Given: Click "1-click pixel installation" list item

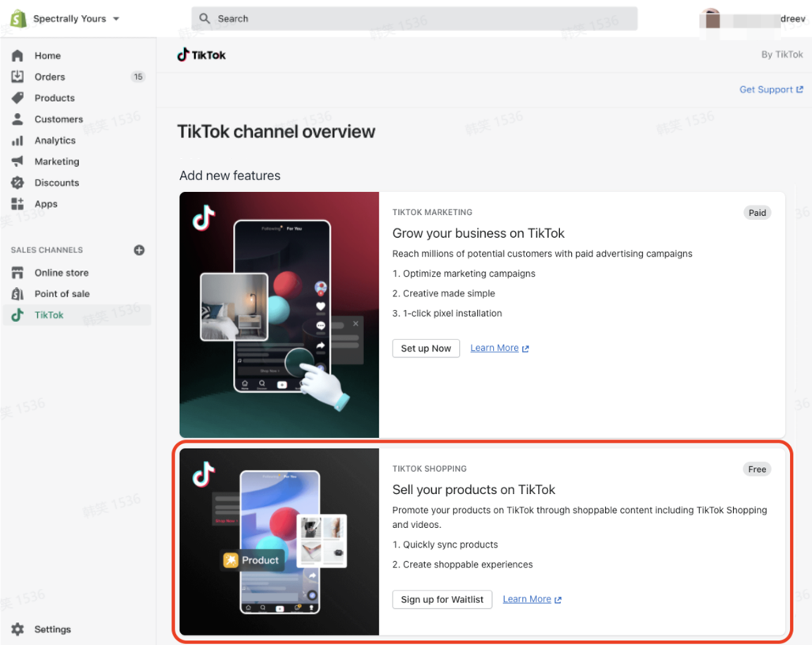Looking at the screenshot, I should pos(447,314).
